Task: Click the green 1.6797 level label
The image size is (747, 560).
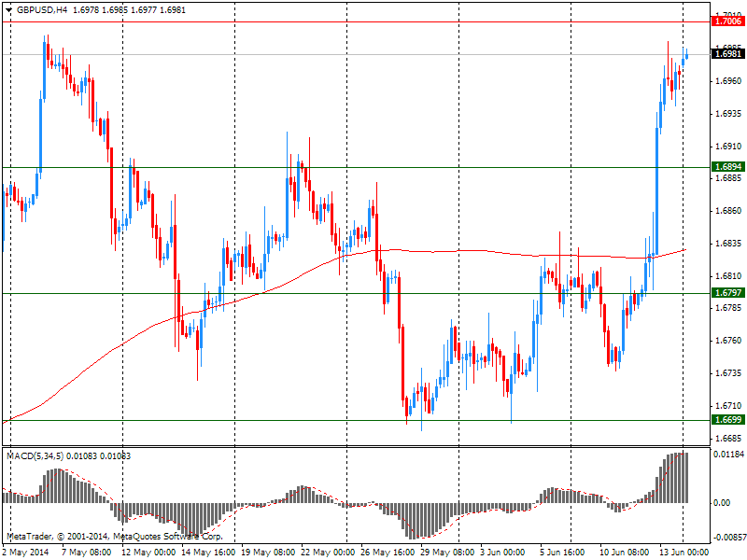Action: [728, 293]
